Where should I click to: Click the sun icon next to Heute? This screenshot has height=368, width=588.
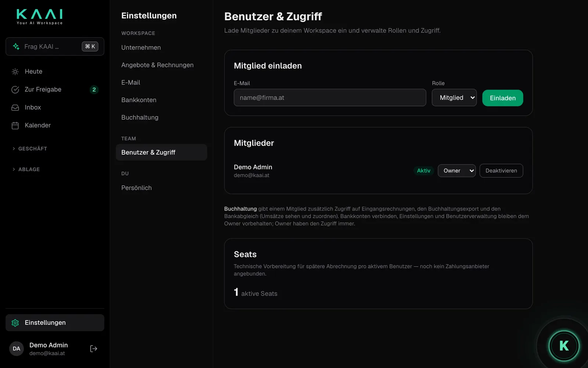pos(15,72)
